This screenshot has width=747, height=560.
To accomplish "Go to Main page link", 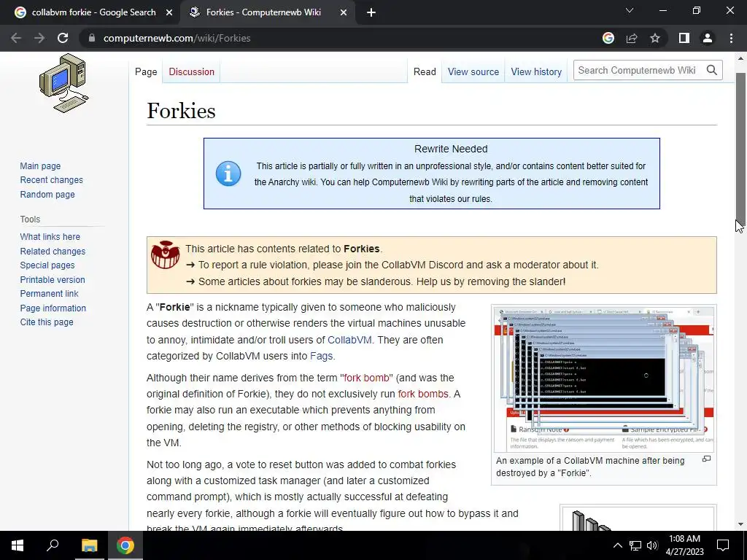I will point(41,166).
